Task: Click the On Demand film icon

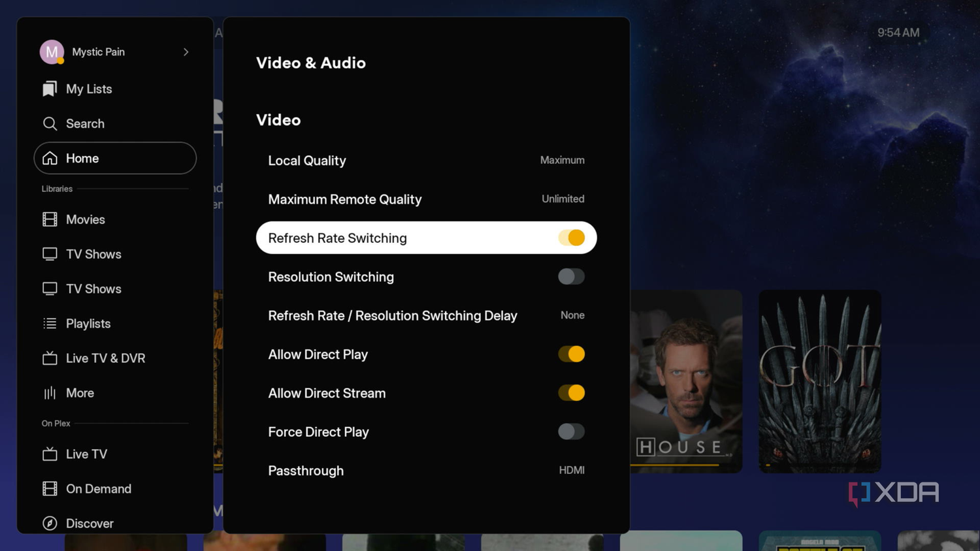Action: coord(50,488)
